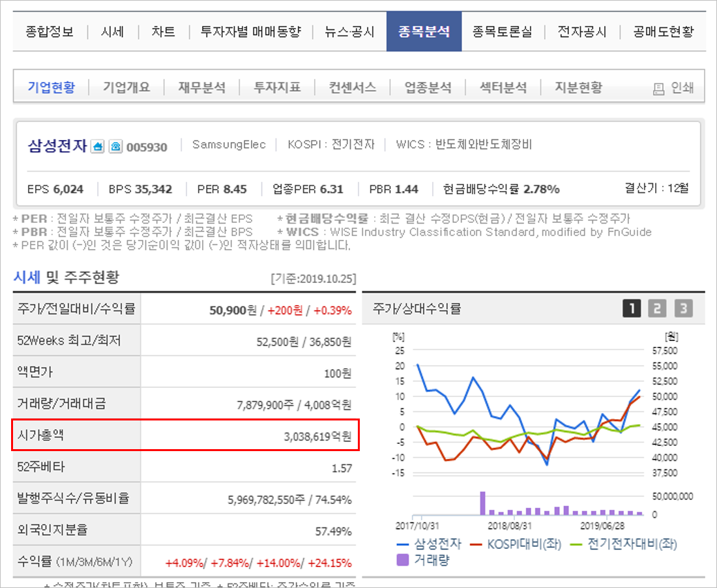Open the 차트 tab
The height and width of the screenshot is (588, 717).
tap(163, 31)
